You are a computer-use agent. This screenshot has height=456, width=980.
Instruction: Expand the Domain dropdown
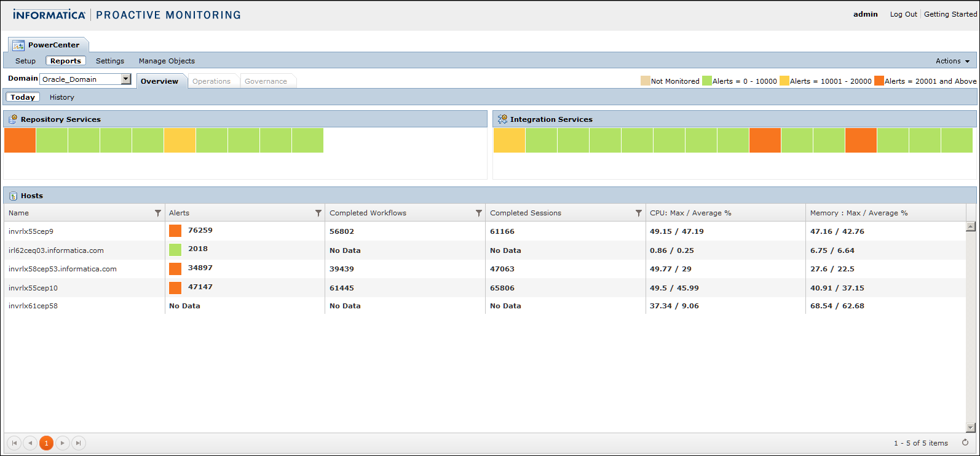[x=126, y=79]
